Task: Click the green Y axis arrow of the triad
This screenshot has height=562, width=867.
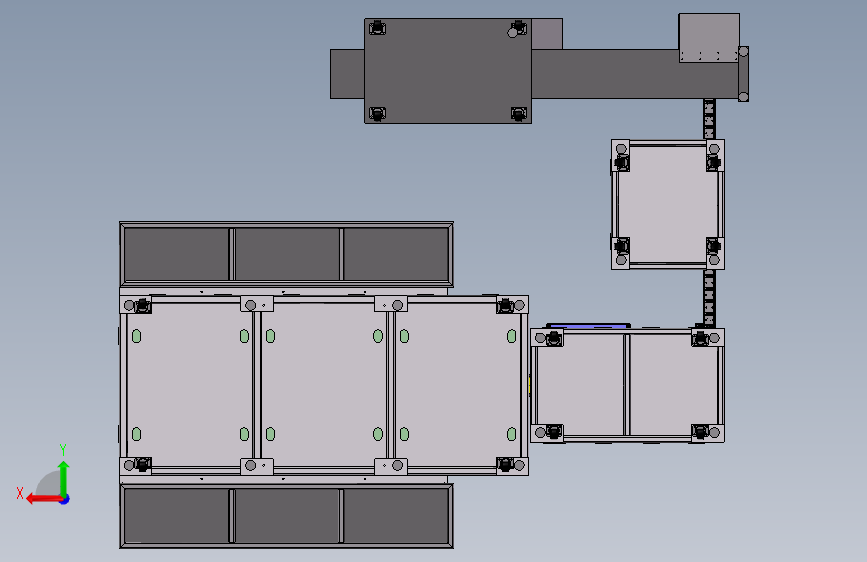Action: click(x=64, y=478)
